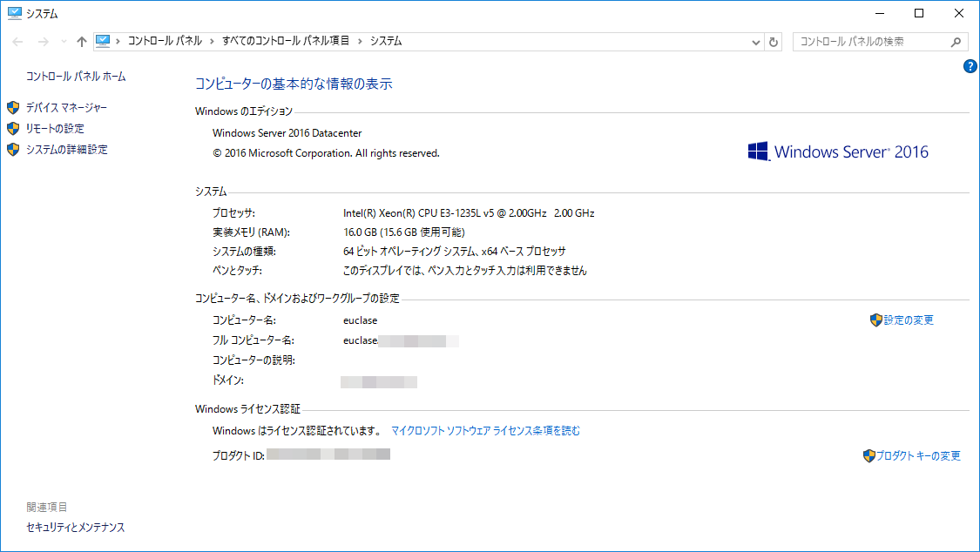Screen dimensions: 980x552
Task: Select コントロール パネル breadcrumb segment
Action: click(x=165, y=41)
